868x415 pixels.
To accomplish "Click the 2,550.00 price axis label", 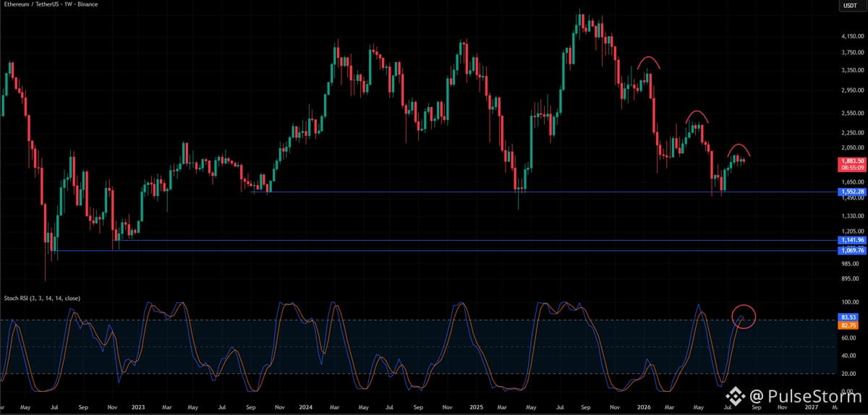I will [852, 114].
